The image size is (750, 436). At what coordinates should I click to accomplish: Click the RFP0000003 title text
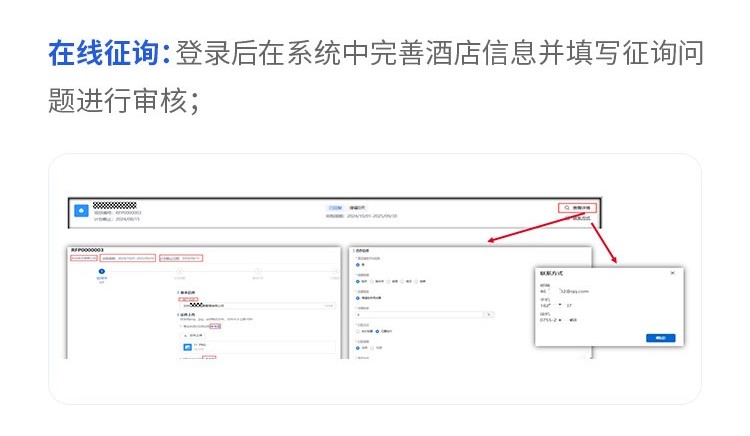point(87,250)
